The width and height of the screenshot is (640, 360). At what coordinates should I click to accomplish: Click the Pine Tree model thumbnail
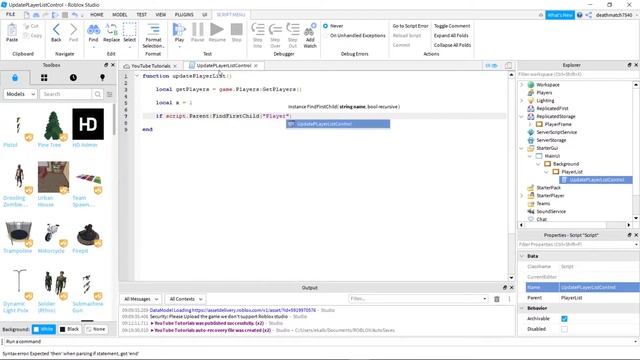53,125
